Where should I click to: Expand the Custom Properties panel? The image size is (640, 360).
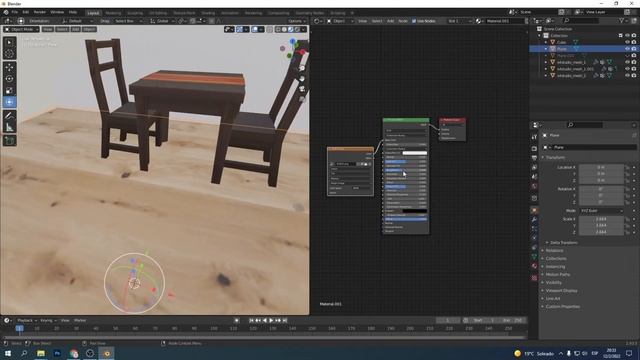[562, 307]
